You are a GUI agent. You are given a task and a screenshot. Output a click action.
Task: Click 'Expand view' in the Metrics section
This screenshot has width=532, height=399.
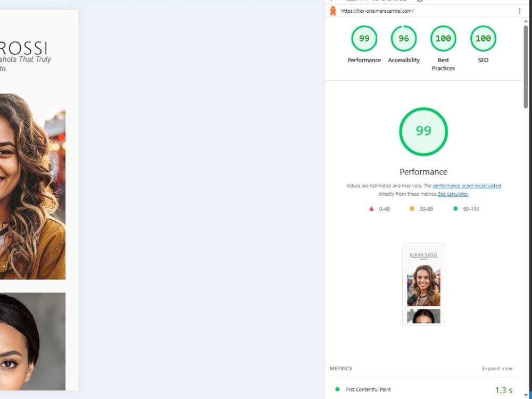497,369
